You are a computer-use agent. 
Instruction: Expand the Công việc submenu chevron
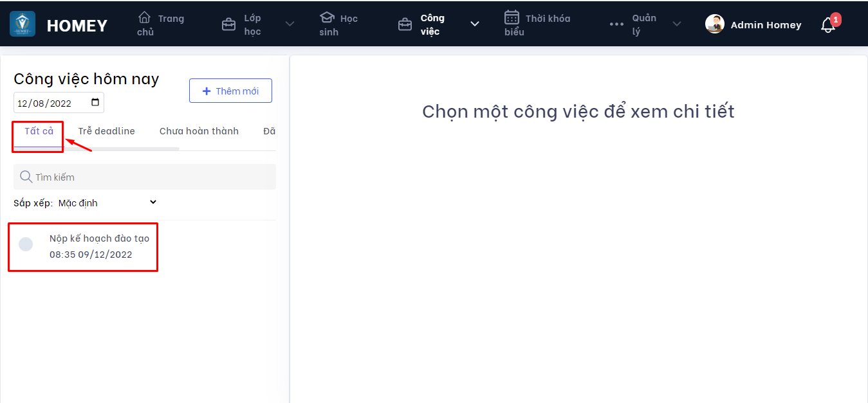click(x=475, y=24)
